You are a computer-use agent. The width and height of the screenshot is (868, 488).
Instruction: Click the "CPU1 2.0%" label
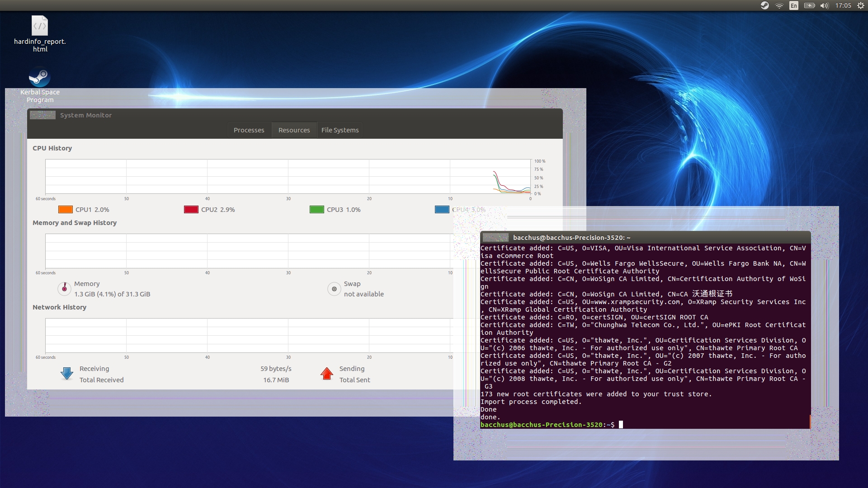pyautogui.click(x=92, y=210)
